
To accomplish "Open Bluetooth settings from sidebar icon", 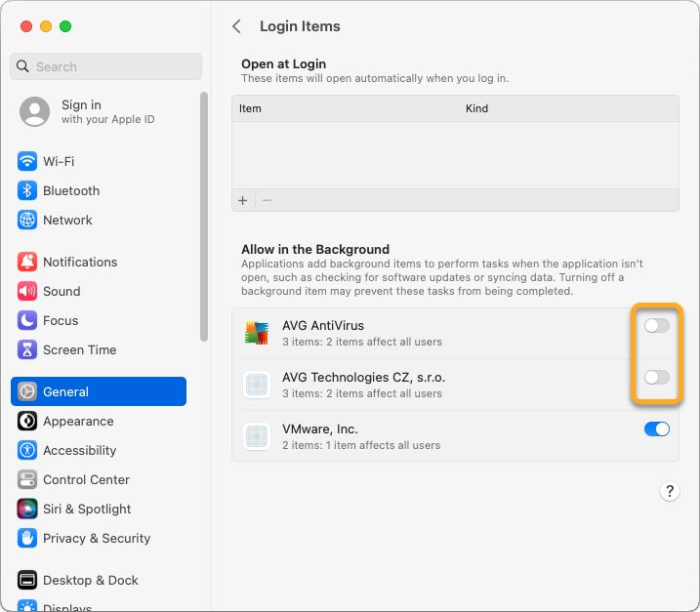I will coord(27,190).
